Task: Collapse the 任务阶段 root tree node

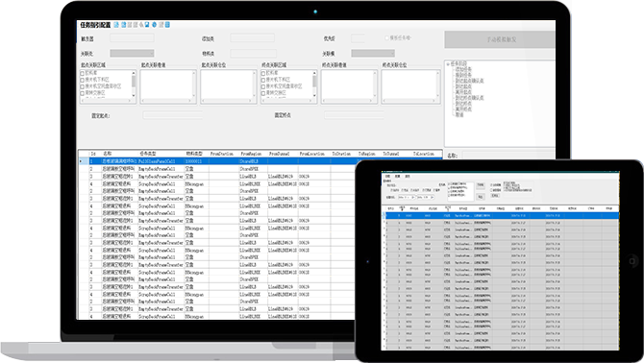Action: click(448, 64)
